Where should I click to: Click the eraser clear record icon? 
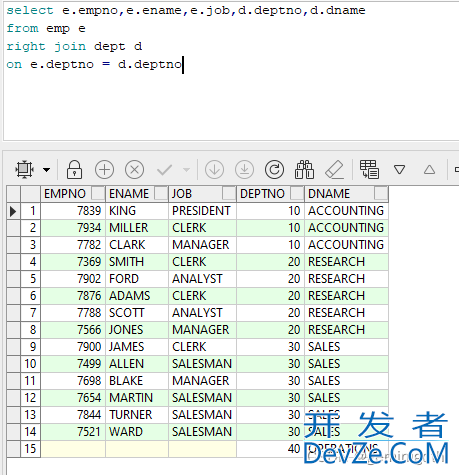point(334,169)
